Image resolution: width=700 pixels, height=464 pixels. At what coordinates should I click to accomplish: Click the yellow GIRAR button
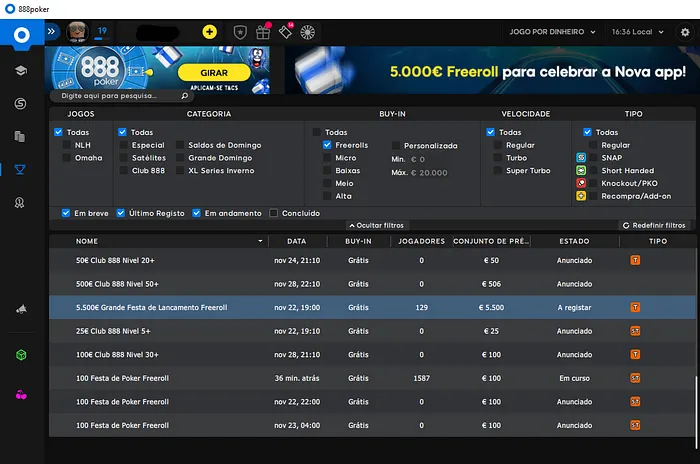pyautogui.click(x=214, y=73)
